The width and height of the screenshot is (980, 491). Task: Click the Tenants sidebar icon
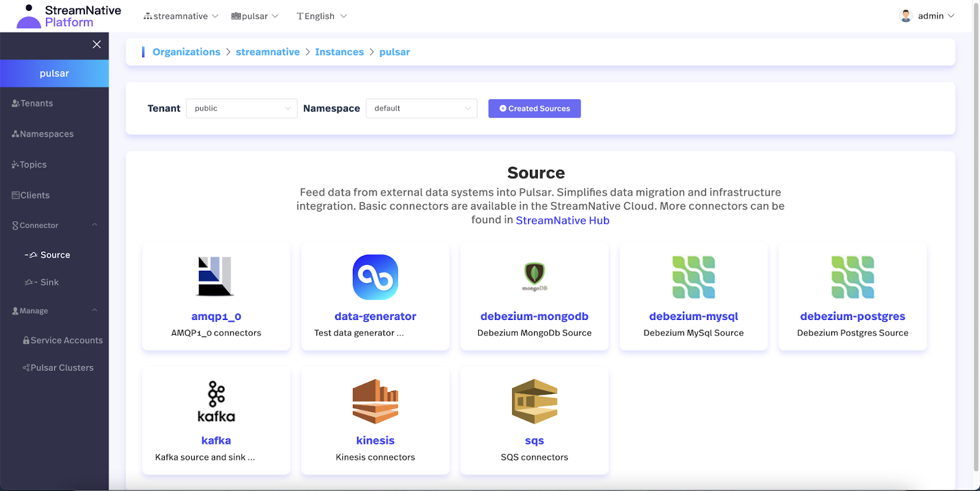(15, 104)
